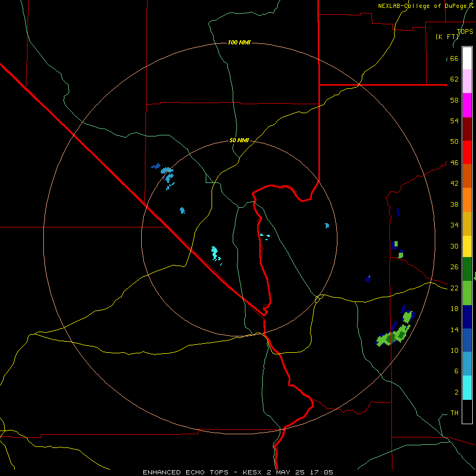
Task: Click the '66' legend value
Action: pos(454,58)
